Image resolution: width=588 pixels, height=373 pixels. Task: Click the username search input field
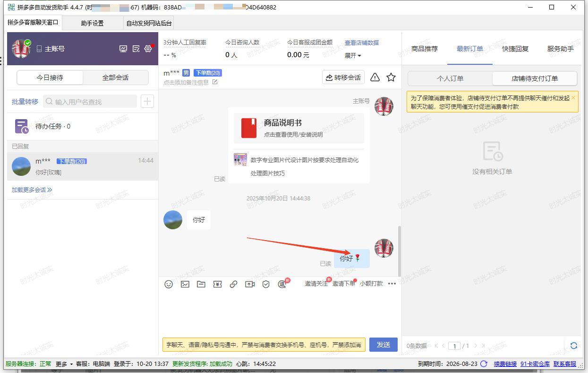click(x=90, y=102)
